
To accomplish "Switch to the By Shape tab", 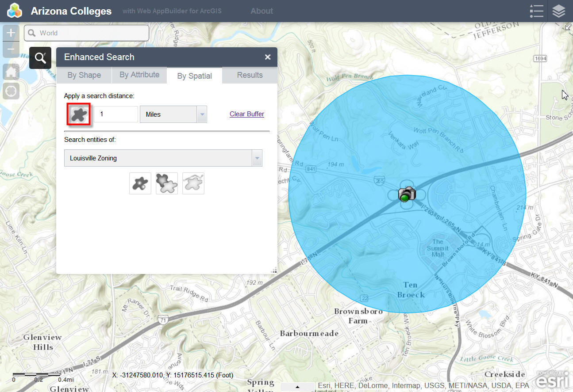I will (x=84, y=75).
